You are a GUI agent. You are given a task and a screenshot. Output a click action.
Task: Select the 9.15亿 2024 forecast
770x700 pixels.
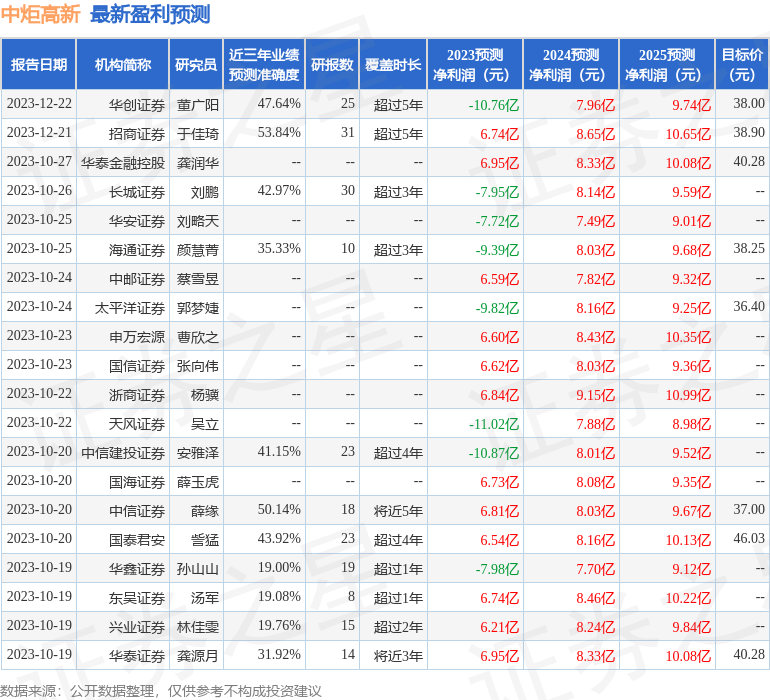pyautogui.click(x=596, y=395)
